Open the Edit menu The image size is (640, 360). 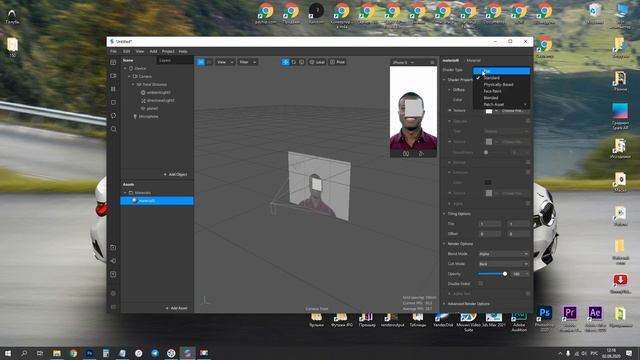point(127,51)
